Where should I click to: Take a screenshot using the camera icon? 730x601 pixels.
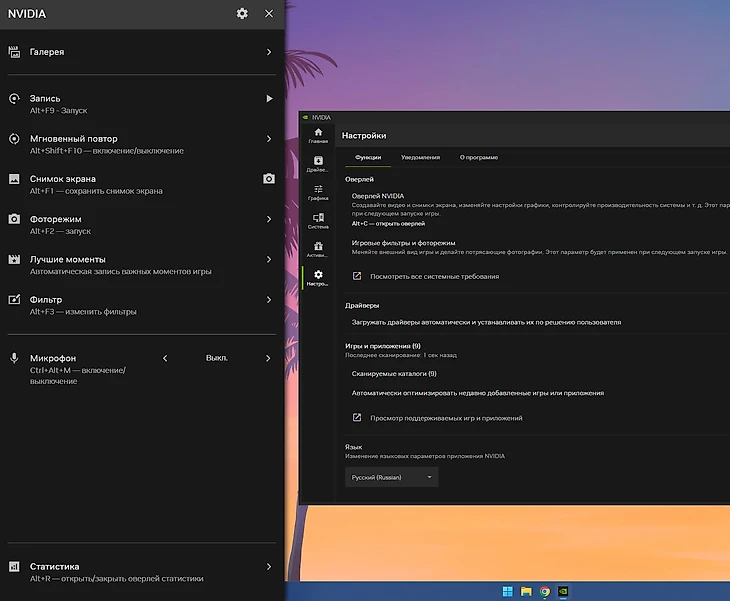[269, 179]
